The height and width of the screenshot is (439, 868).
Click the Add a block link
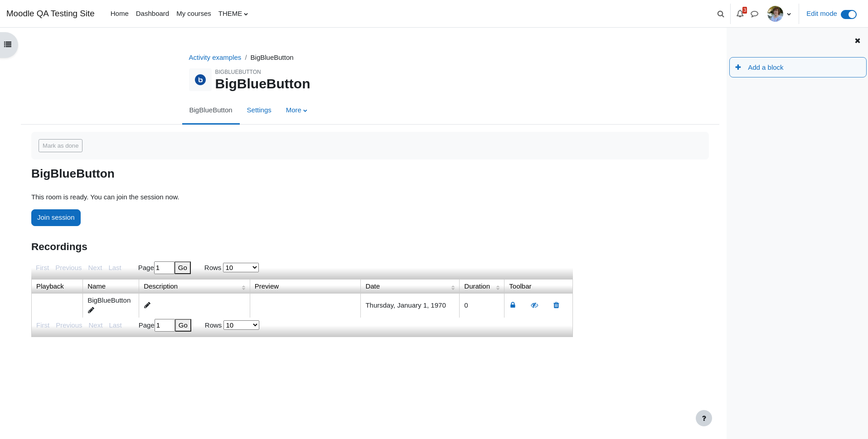[766, 68]
